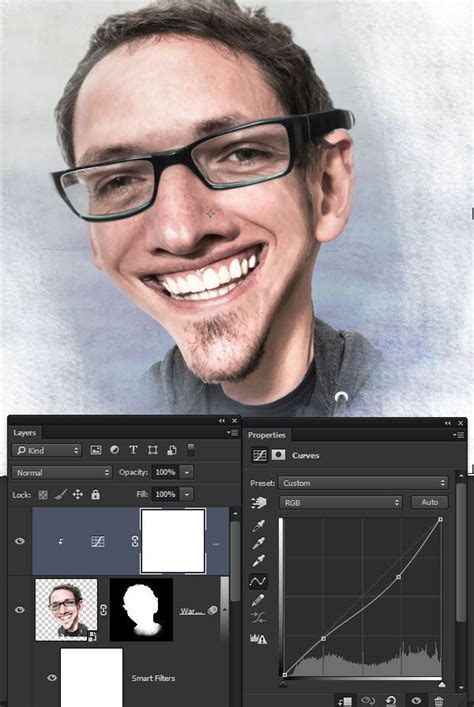Click the Opacity 100% input field

(x=166, y=473)
